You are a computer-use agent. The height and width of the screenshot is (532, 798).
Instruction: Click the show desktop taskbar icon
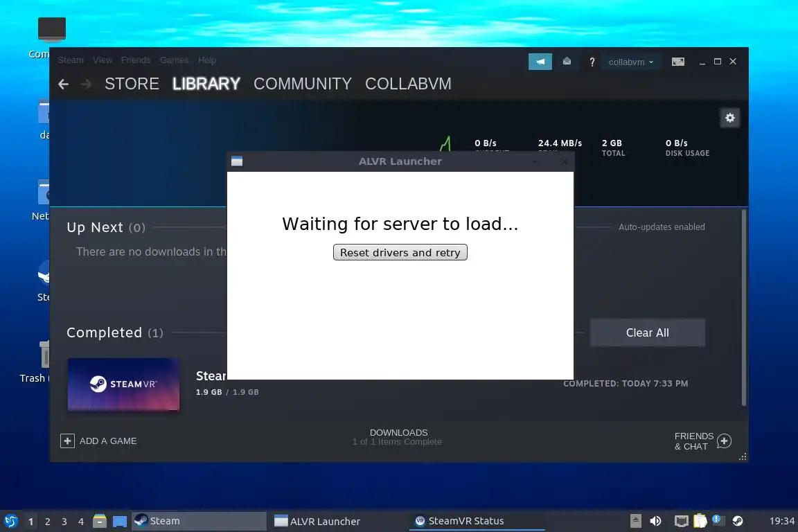tap(120, 522)
